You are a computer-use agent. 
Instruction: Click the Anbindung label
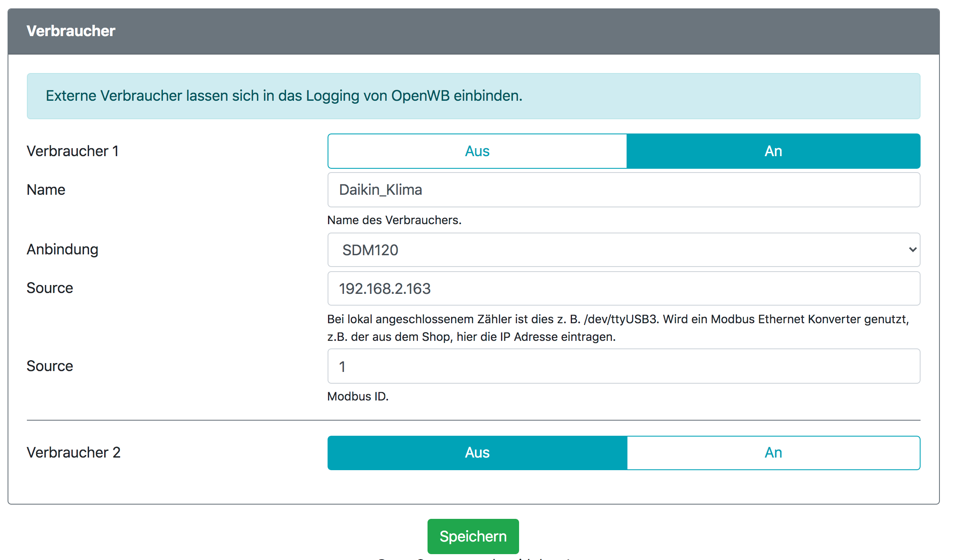63,249
